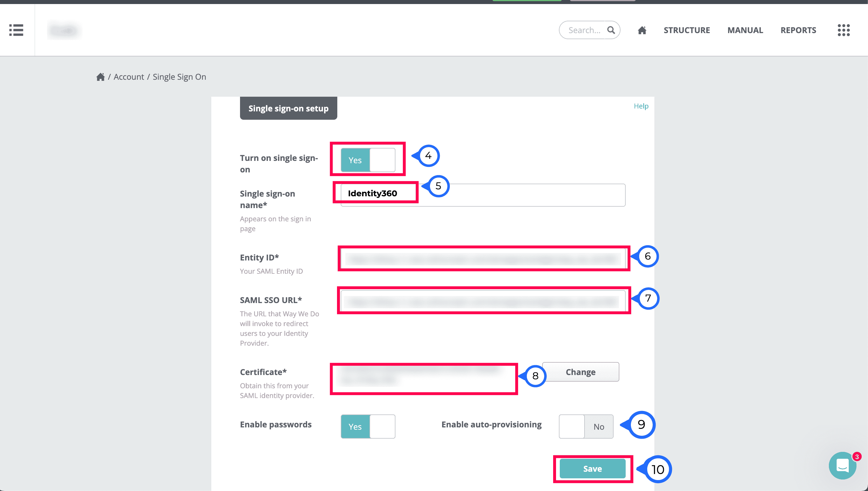
Task: Open the REPORTS menu
Action: tap(798, 30)
